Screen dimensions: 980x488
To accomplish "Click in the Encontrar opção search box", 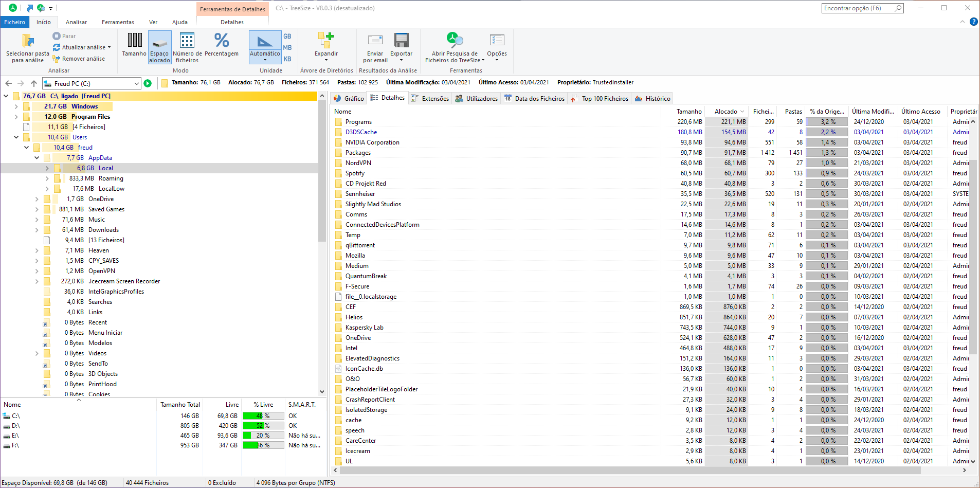I will click(x=863, y=8).
